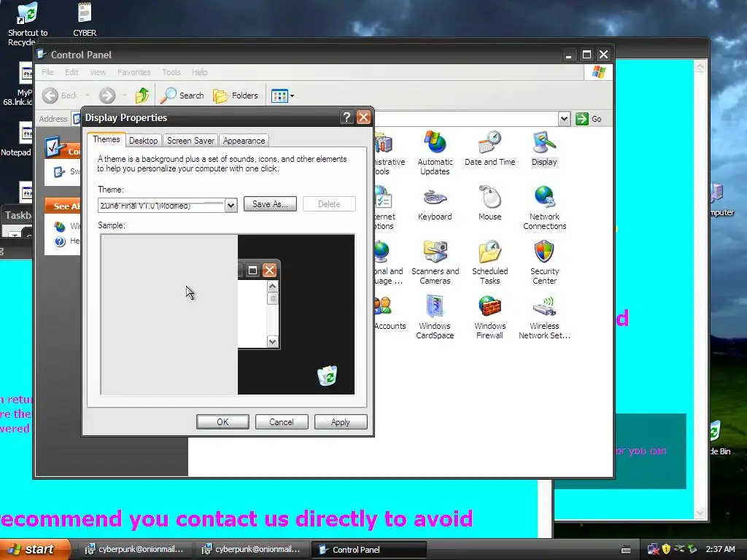Click scroll down arrow of background window
Viewport: 747px width, 560px height.
click(700, 513)
